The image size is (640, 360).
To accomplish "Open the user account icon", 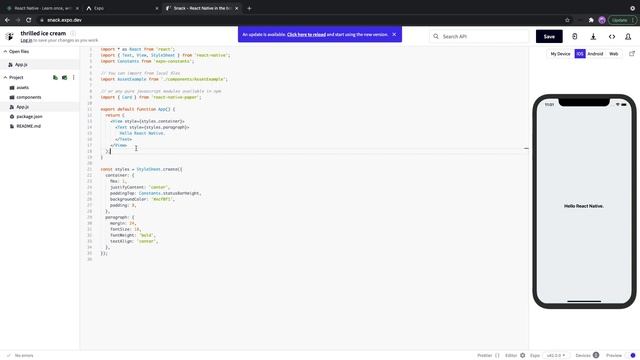I will click(x=628, y=36).
